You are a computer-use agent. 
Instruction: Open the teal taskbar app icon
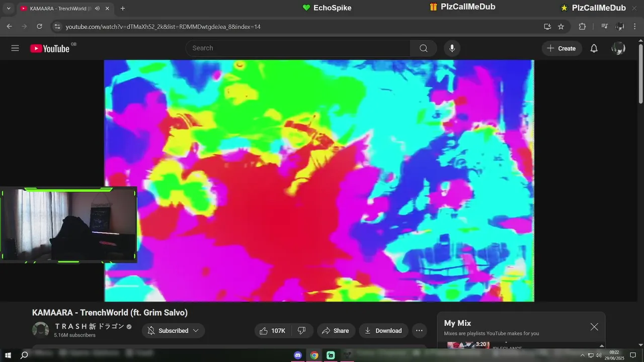[x=331, y=355]
